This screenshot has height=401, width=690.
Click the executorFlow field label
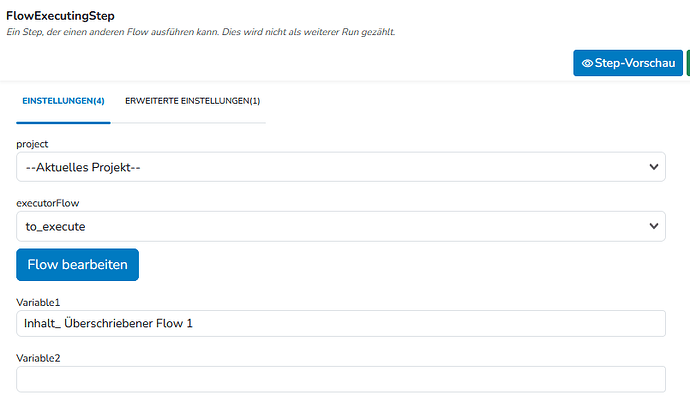point(48,203)
